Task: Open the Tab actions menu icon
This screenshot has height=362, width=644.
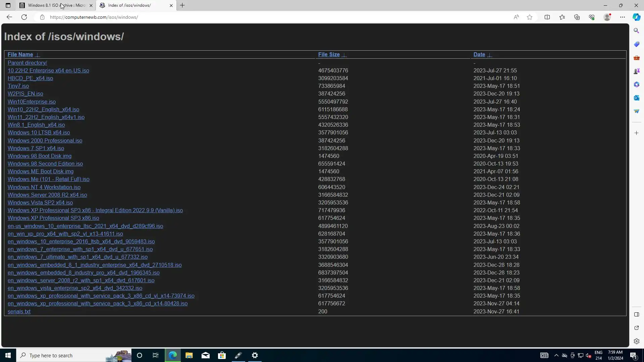Action: pyautogui.click(x=8, y=5)
